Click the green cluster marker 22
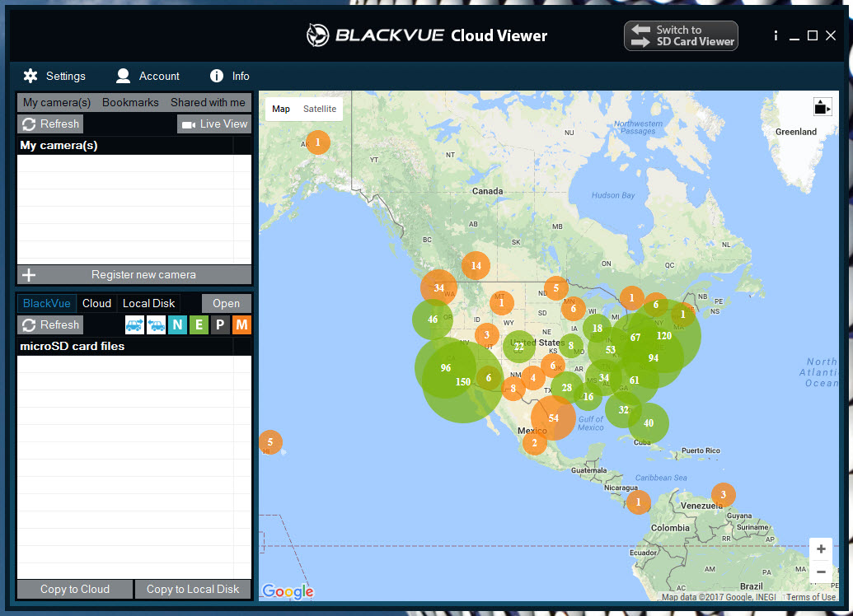Viewport: 853px width, 616px height. [519, 347]
